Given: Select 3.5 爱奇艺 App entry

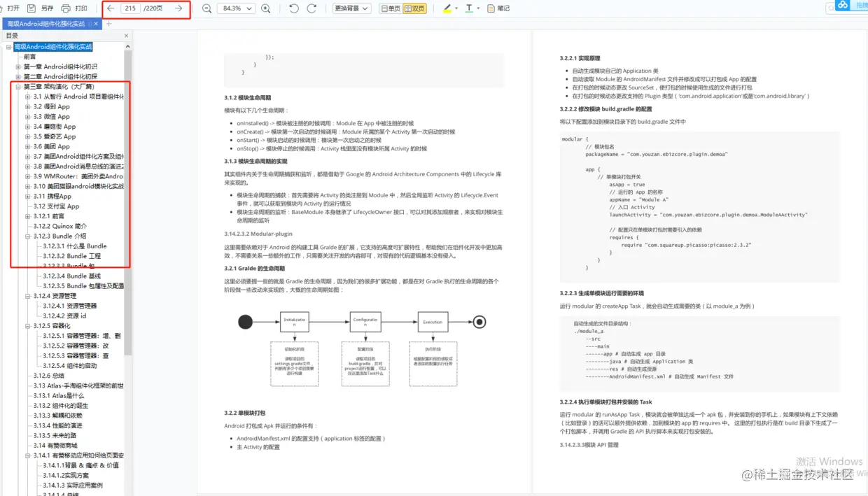Looking at the screenshot, I should [55, 136].
